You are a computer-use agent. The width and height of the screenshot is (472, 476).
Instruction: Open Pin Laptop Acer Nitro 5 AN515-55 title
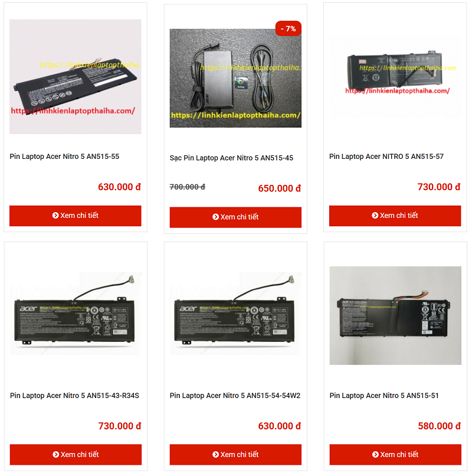point(64,157)
